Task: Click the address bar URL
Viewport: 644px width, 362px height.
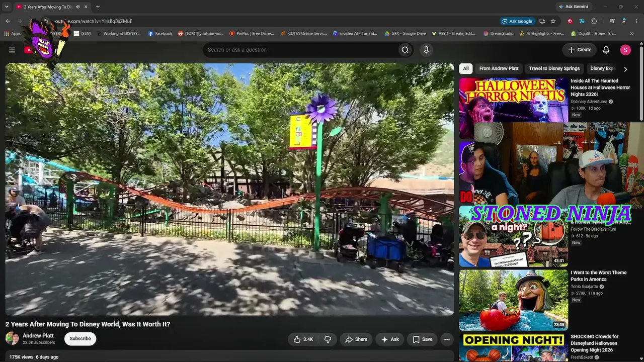Action: coord(93,21)
